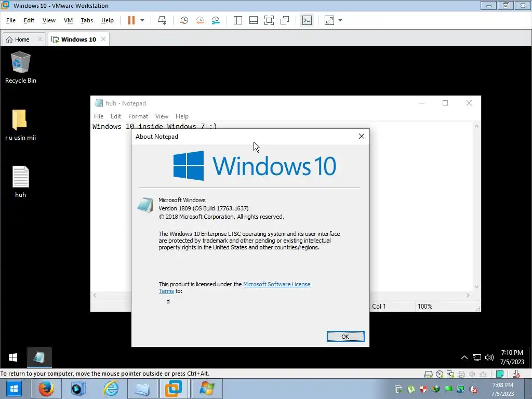Click Notepad horizontal scrollbar left arrow
532x399 pixels.
click(95, 296)
